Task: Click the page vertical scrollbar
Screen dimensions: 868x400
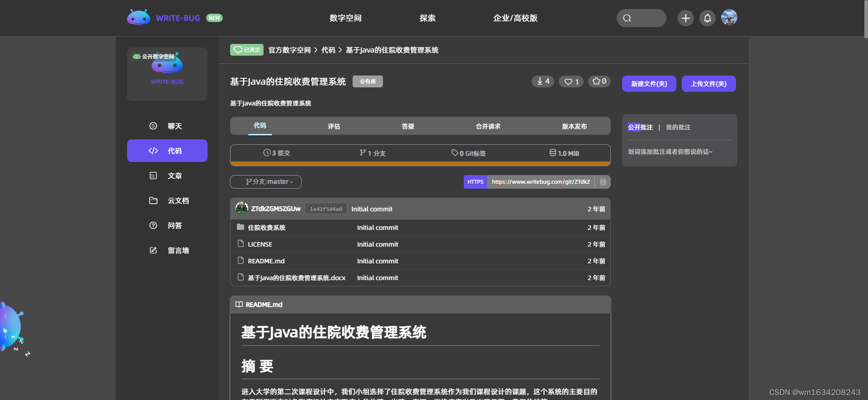Action: point(865,19)
